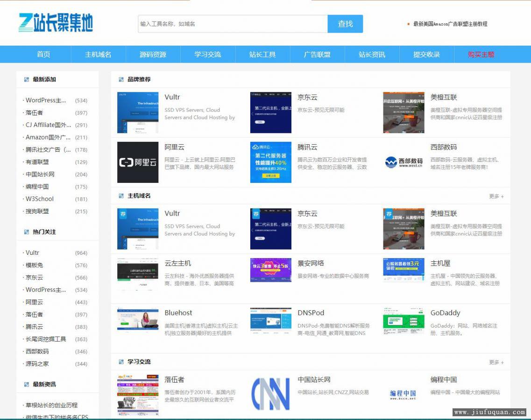The height and width of the screenshot is (420, 531).
Task: Open the 西部数码 title link in 品牌推荐
Action: [444, 147]
